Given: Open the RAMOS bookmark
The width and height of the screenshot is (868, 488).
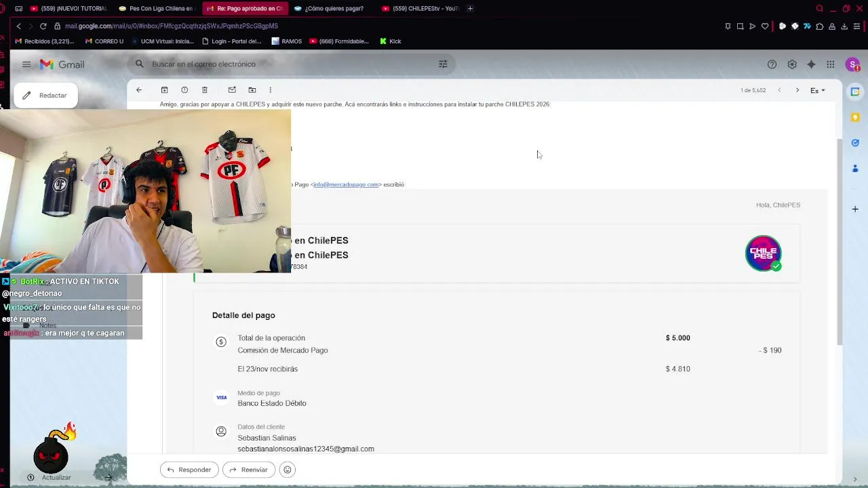Looking at the screenshot, I should pos(286,41).
